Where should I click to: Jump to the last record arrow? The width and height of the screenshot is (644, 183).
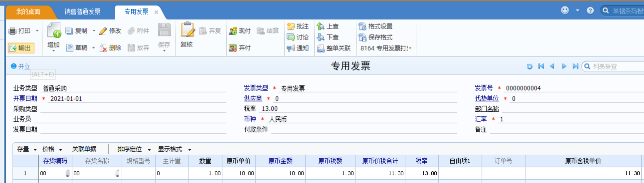tap(575, 66)
